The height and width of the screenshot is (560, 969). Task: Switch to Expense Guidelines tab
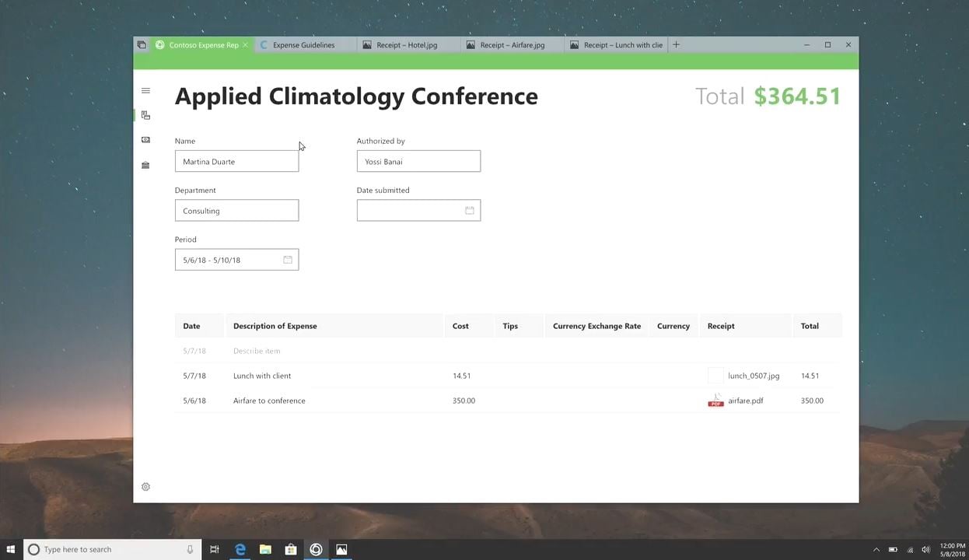click(x=303, y=45)
